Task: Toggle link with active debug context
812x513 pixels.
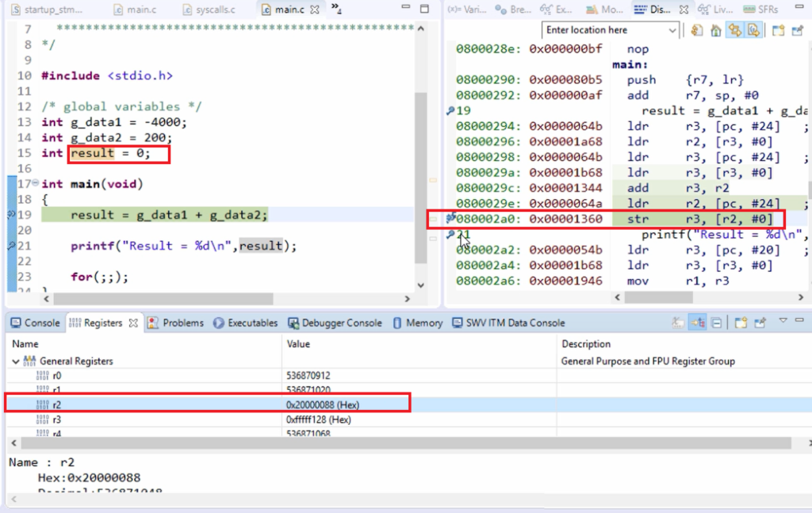Action: [x=735, y=31]
